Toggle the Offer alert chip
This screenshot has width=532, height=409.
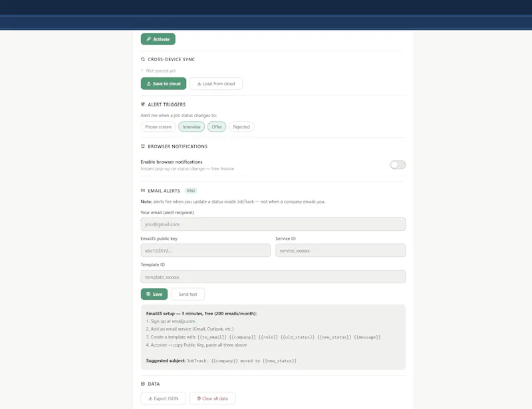pyautogui.click(x=217, y=126)
